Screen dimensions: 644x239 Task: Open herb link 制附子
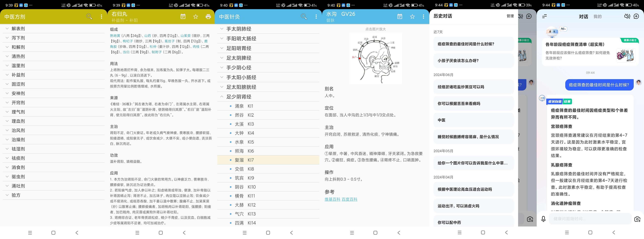click(x=157, y=52)
